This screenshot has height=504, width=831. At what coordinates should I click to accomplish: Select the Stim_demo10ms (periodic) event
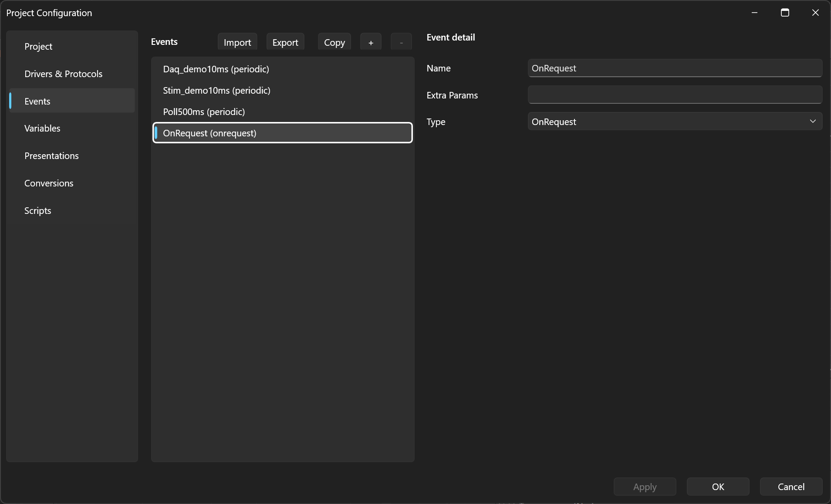pos(283,90)
